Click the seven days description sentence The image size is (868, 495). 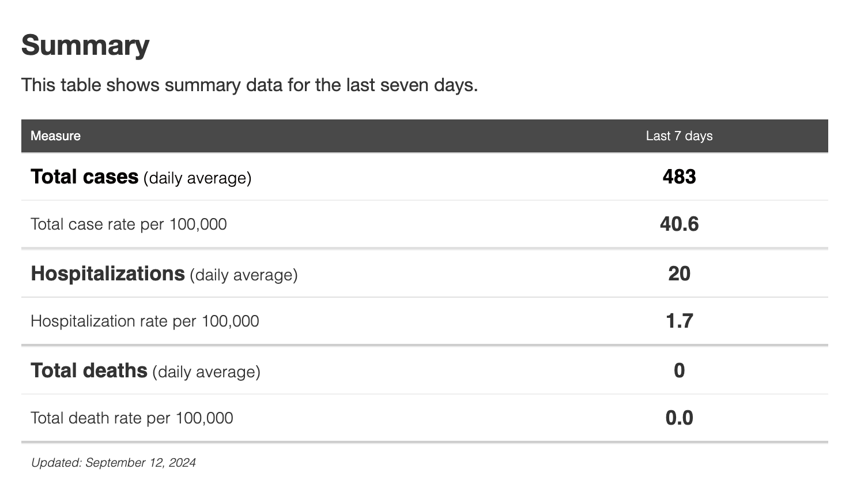click(x=250, y=85)
